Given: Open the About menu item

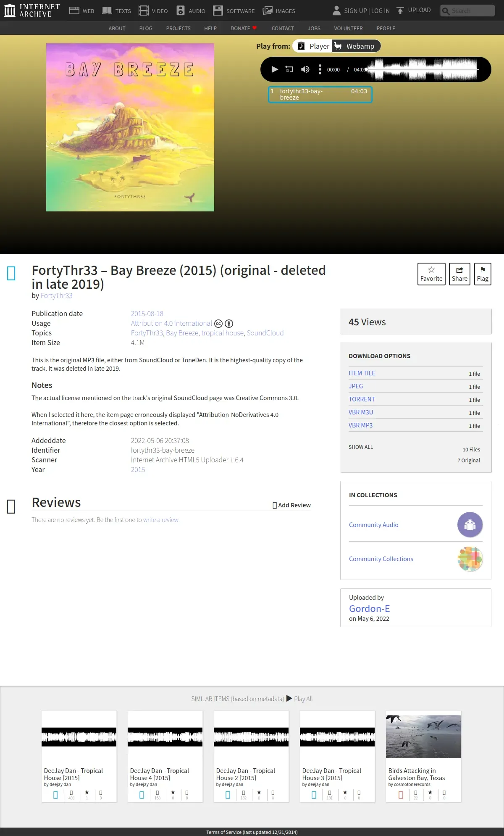Looking at the screenshot, I should (x=117, y=28).
